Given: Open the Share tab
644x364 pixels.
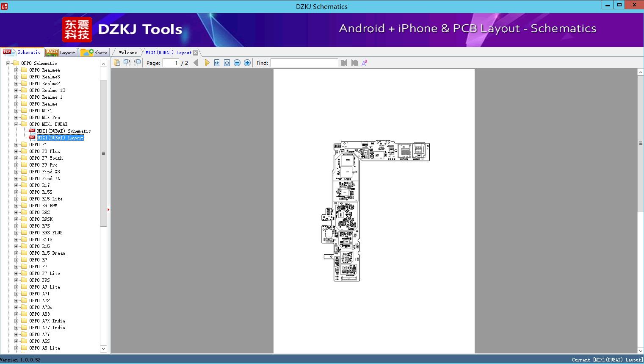Looking at the screenshot, I should pos(94,53).
